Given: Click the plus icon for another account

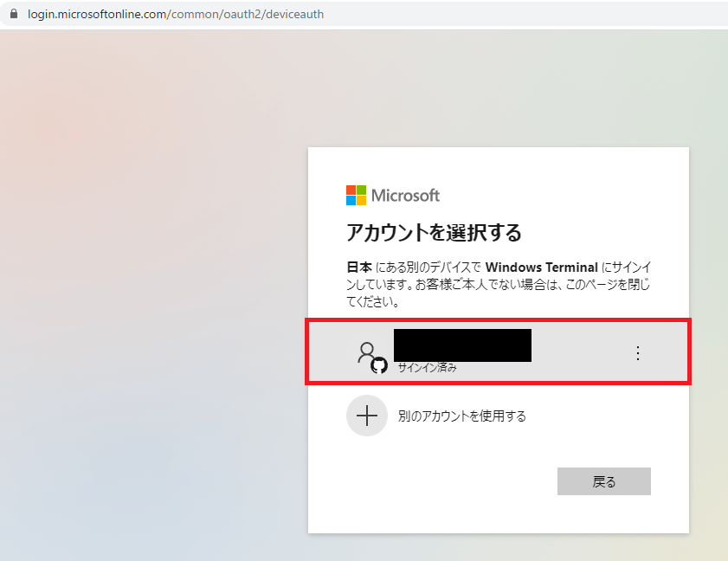Looking at the screenshot, I should (x=367, y=416).
